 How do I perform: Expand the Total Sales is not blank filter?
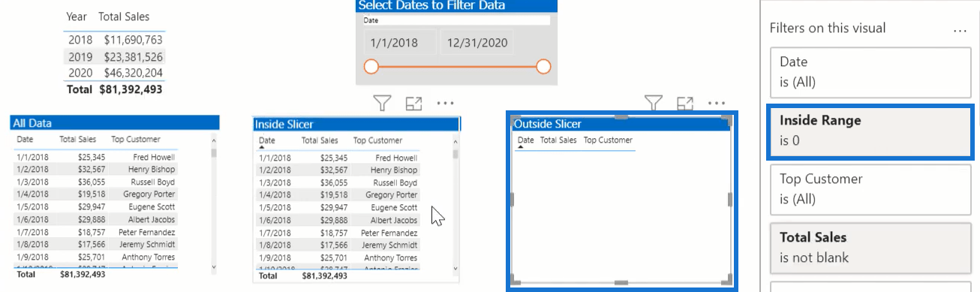pos(870,247)
